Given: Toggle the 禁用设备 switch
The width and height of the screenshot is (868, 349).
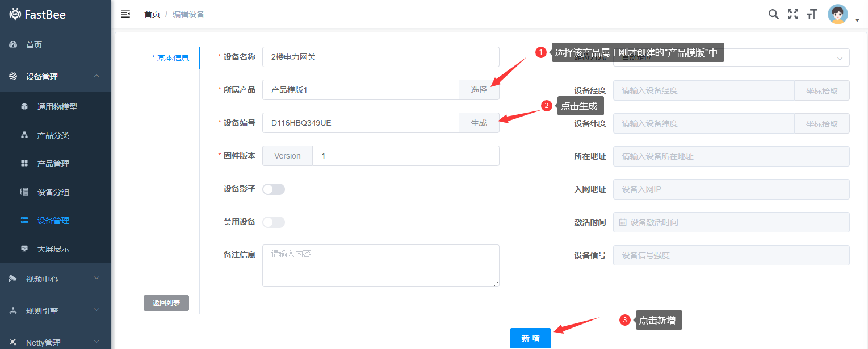Looking at the screenshot, I should 274,222.
